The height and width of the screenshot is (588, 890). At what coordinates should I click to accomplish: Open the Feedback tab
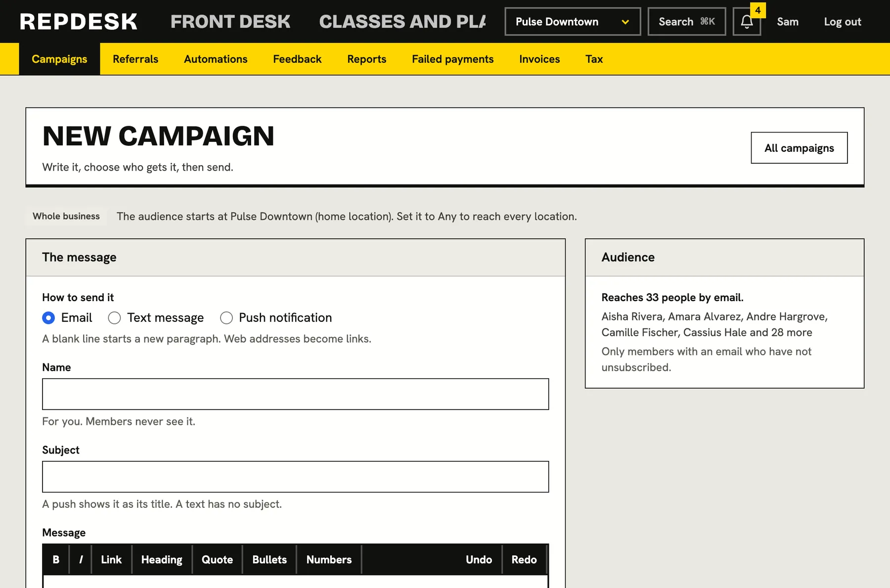pos(297,59)
